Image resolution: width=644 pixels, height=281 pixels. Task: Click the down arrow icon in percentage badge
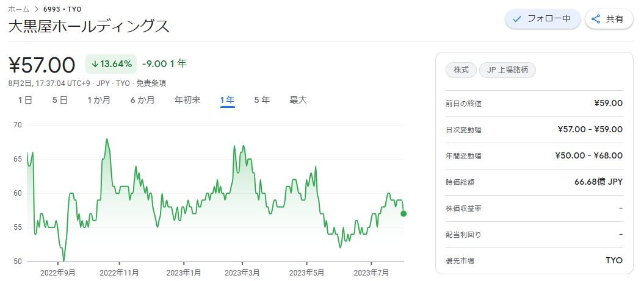click(95, 64)
